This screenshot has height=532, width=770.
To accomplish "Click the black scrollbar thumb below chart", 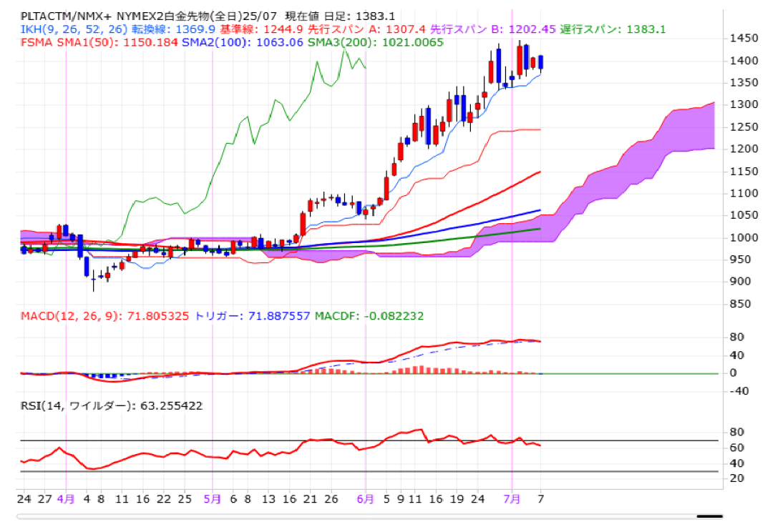I will (x=710, y=516).
